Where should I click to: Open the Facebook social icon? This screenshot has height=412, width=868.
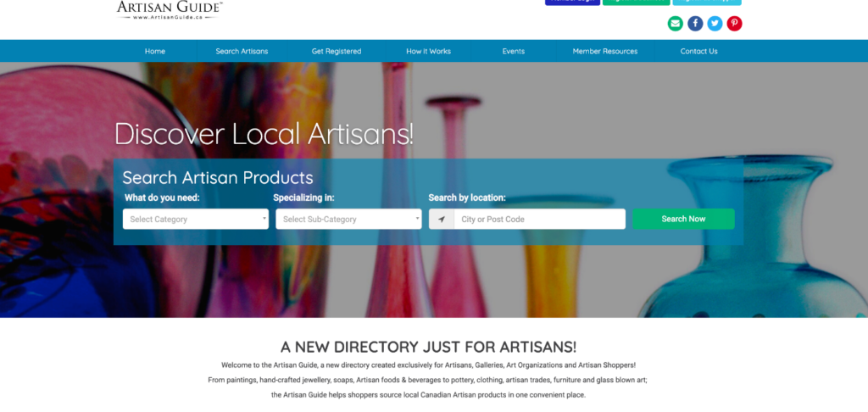coord(695,24)
